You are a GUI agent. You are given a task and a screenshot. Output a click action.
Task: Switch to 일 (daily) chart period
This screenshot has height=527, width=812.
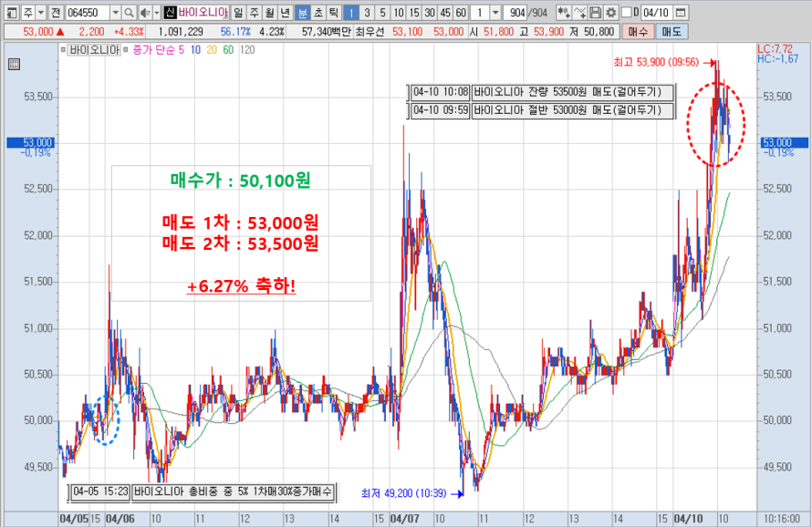[x=239, y=13]
